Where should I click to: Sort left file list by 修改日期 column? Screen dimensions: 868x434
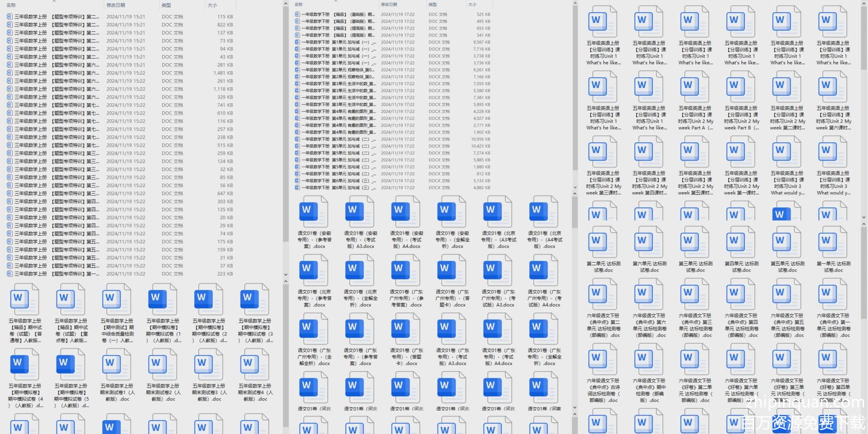coord(116,5)
